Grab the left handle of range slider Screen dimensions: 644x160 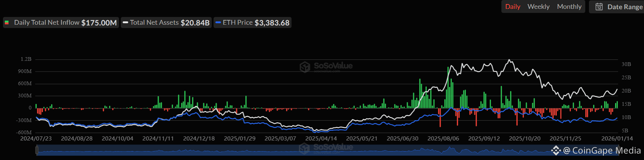[x=37, y=150]
